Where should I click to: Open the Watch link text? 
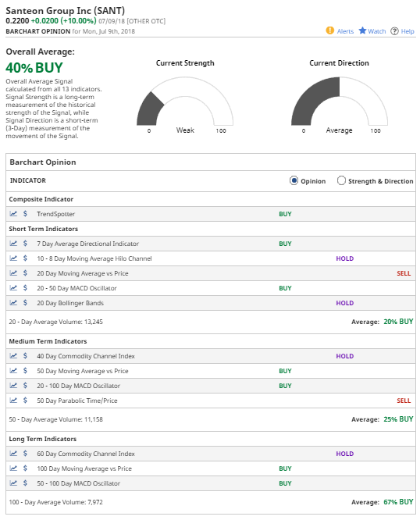pos(377,31)
